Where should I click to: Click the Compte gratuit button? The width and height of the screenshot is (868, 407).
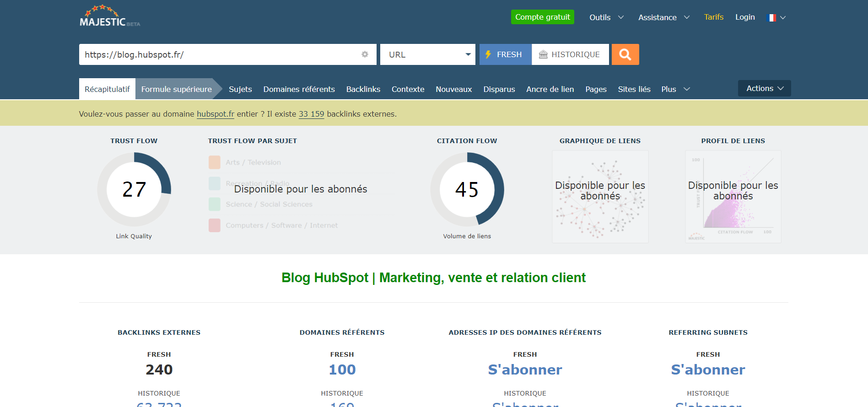542,17
